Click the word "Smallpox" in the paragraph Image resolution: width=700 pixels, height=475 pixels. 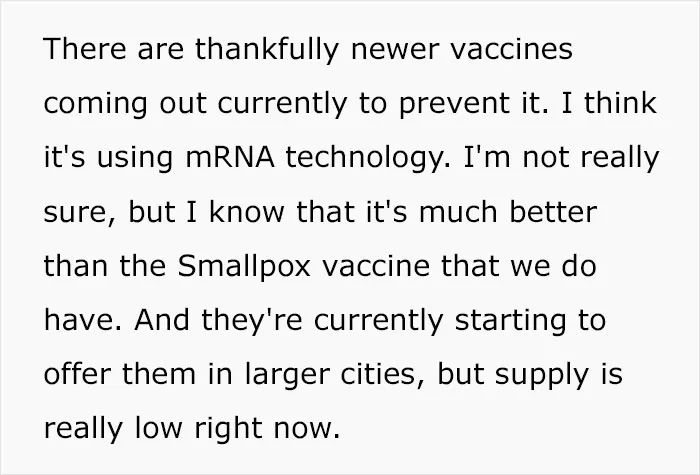coord(244,267)
